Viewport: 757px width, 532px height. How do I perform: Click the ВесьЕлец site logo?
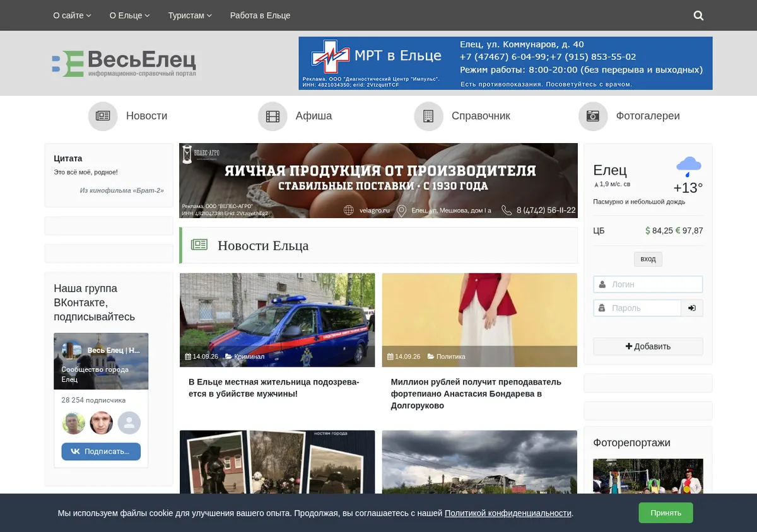(124, 63)
